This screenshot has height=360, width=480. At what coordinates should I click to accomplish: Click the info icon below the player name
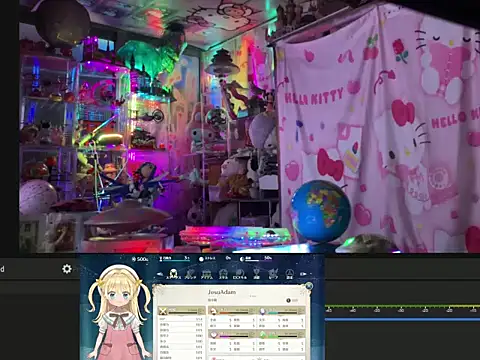pyautogui.click(x=288, y=300)
